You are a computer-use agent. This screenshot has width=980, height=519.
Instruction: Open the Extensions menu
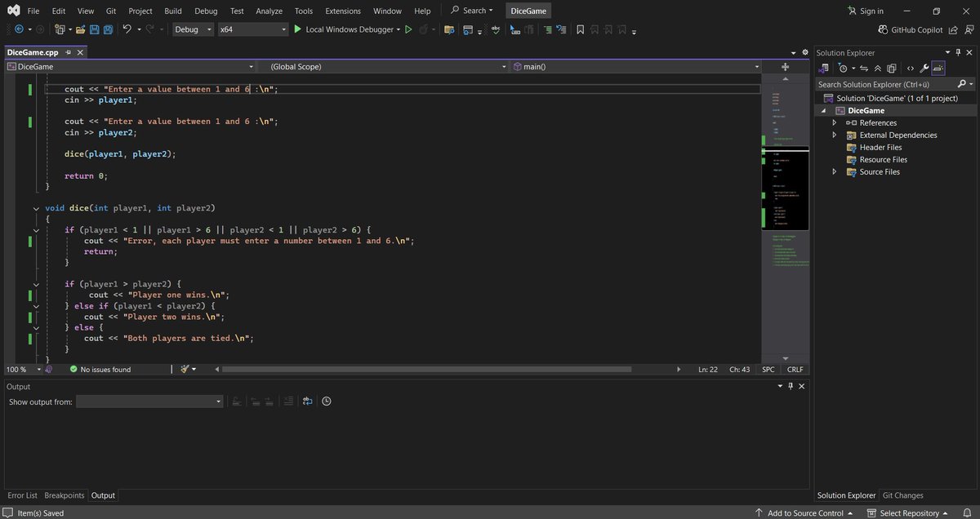pos(343,11)
